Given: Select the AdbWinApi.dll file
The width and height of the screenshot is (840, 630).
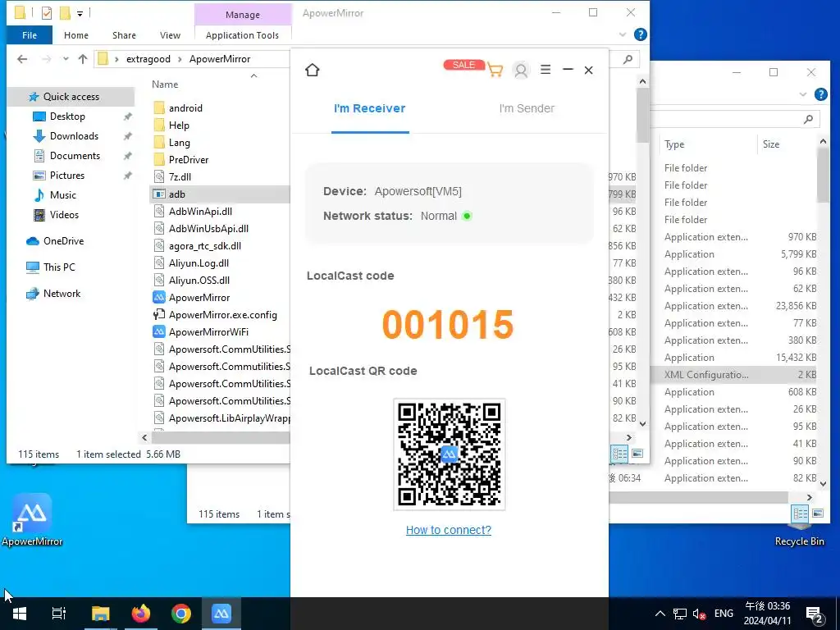Looking at the screenshot, I should coord(200,212).
